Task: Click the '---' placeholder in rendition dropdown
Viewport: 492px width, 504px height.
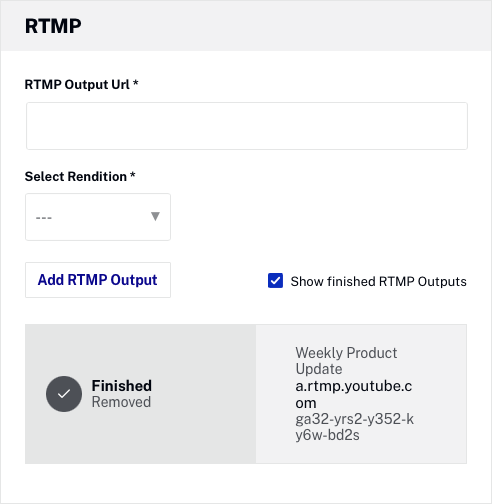Action: click(x=44, y=218)
